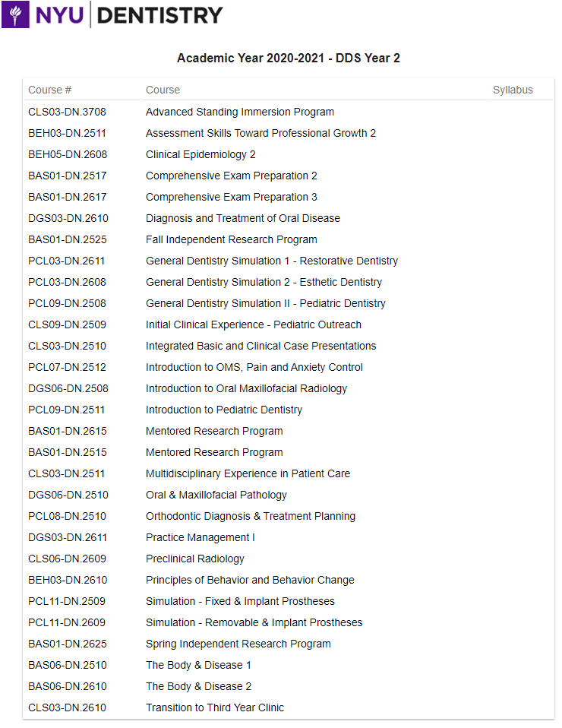Open Transition to Third Year Clinic
Image resolution: width=562 pixels, height=728 pixels.
(215, 708)
